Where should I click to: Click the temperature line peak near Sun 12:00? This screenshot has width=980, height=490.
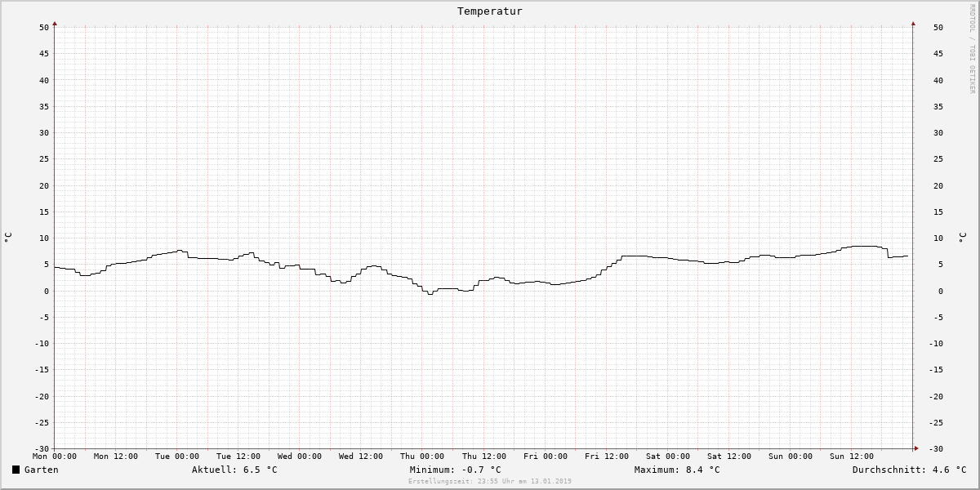tap(864, 246)
